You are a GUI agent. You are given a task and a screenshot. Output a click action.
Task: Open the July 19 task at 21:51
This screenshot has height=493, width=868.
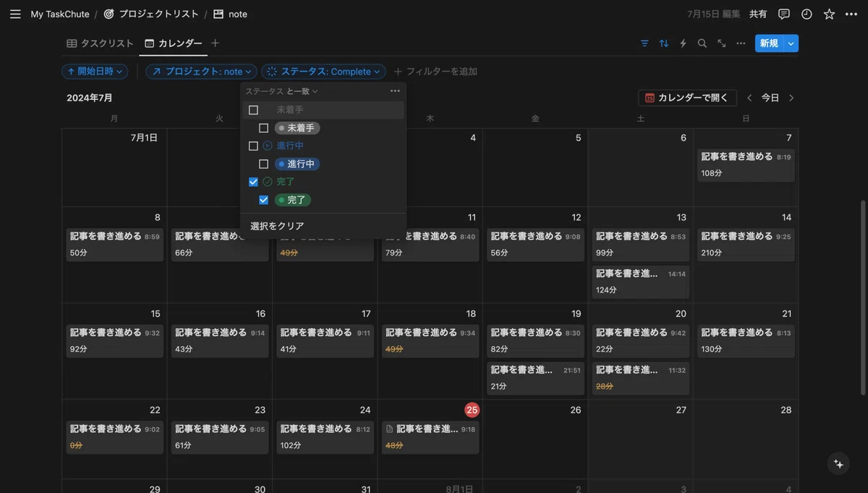pyautogui.click(x=535, y=378)
